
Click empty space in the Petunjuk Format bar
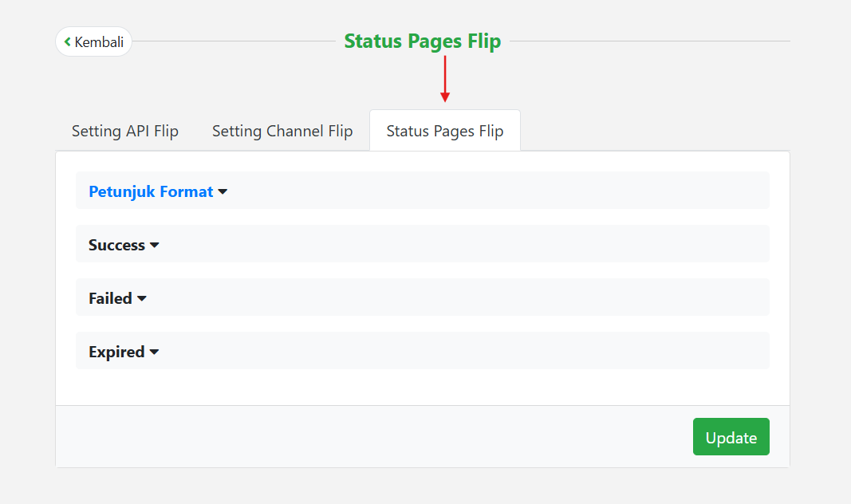coord(494,191)
